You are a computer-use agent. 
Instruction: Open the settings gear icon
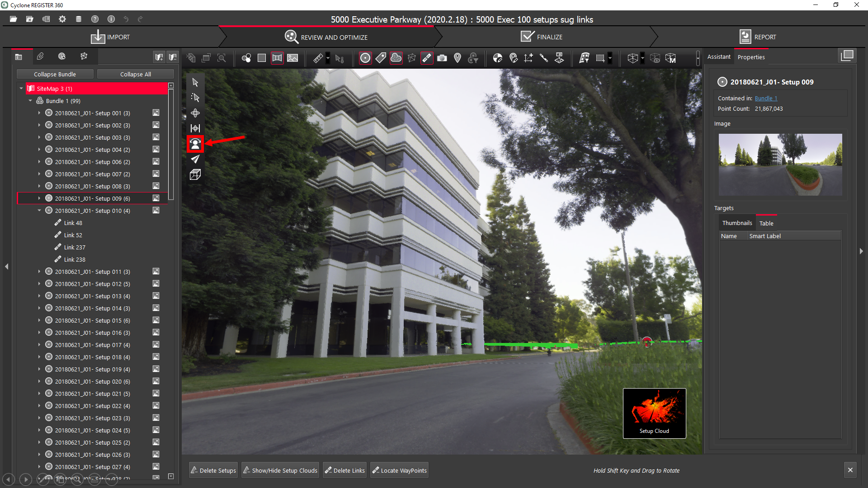pyautogui.click(x=62, y=19)
